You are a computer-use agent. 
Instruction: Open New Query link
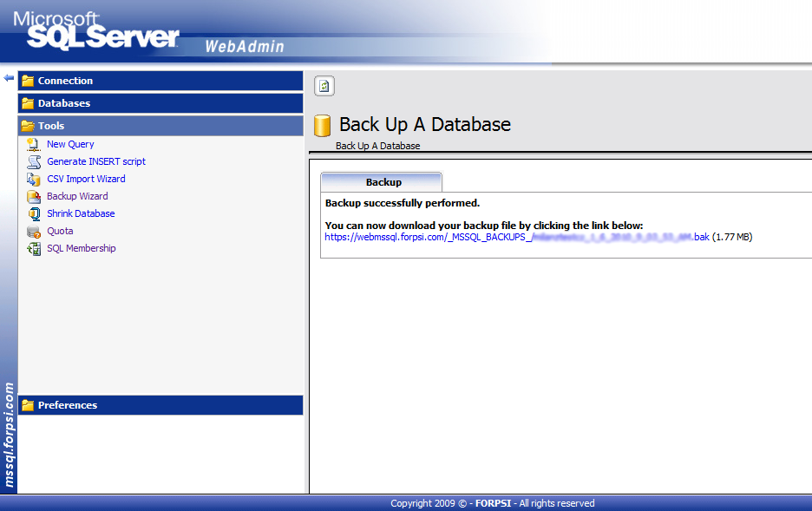70,144
